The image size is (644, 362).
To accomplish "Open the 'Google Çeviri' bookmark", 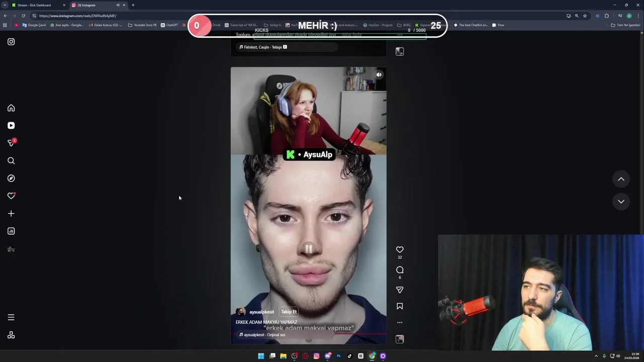I will coord(34,25).
